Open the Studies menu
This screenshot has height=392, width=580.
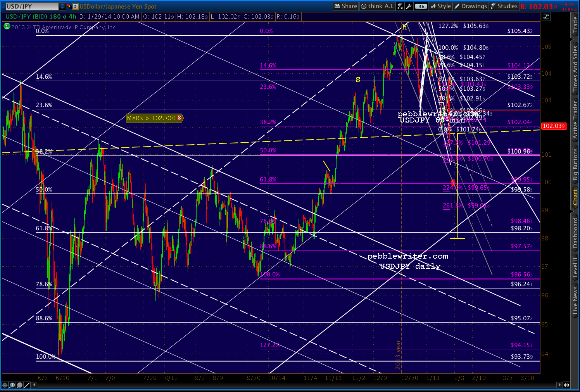pos(504,6)
